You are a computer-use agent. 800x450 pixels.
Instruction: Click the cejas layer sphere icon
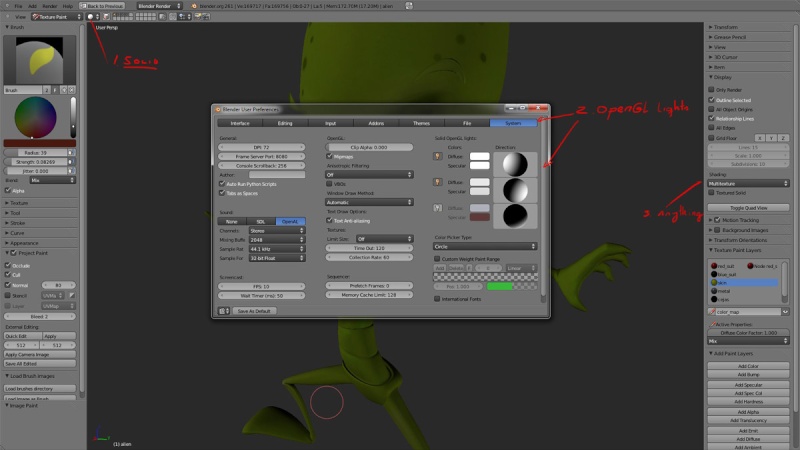coord(714,299)
